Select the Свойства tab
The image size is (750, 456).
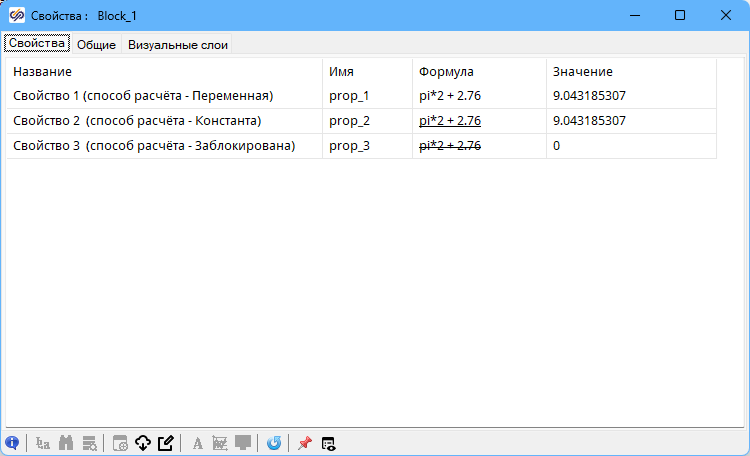tap(36, 44)
